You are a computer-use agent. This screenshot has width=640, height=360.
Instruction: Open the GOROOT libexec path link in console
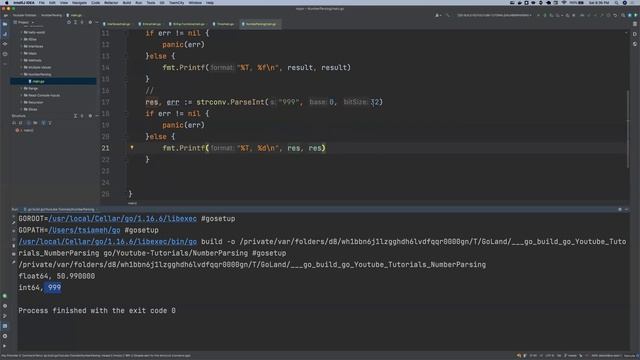click(122, 219)
